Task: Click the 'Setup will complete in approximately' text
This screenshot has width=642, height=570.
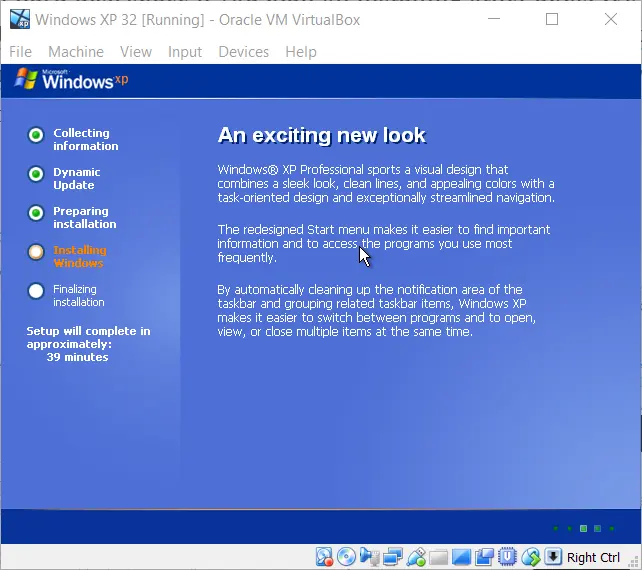Action: click(88, 337)
